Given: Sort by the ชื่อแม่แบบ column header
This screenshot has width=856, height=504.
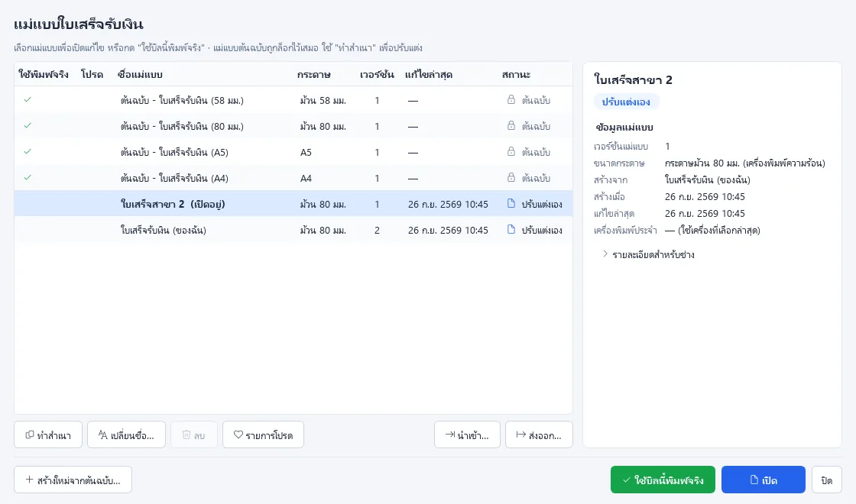Looking at the screenshot, I should tap(140, 75).
